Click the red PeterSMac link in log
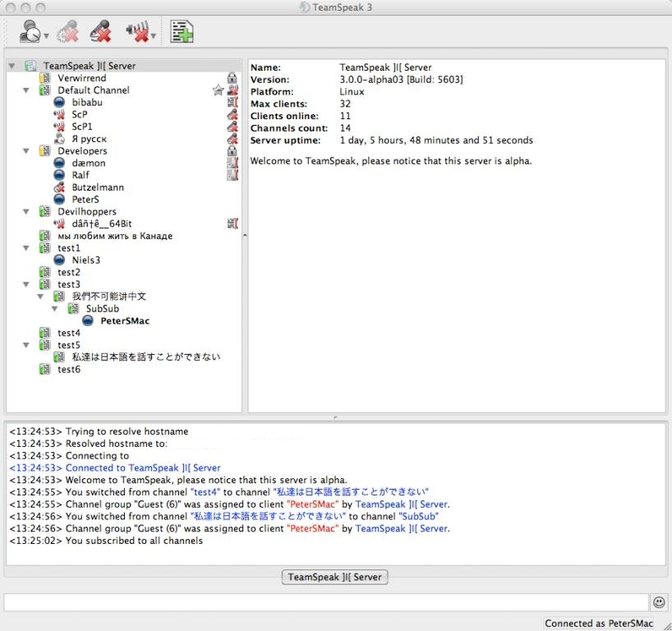The height and width of the screenshot is (631, 672). (x=313, y=504)
